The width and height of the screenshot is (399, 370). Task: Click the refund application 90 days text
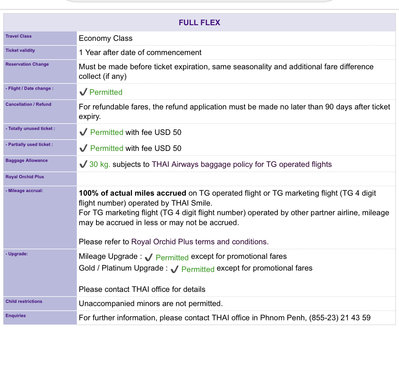pos(234,112)
